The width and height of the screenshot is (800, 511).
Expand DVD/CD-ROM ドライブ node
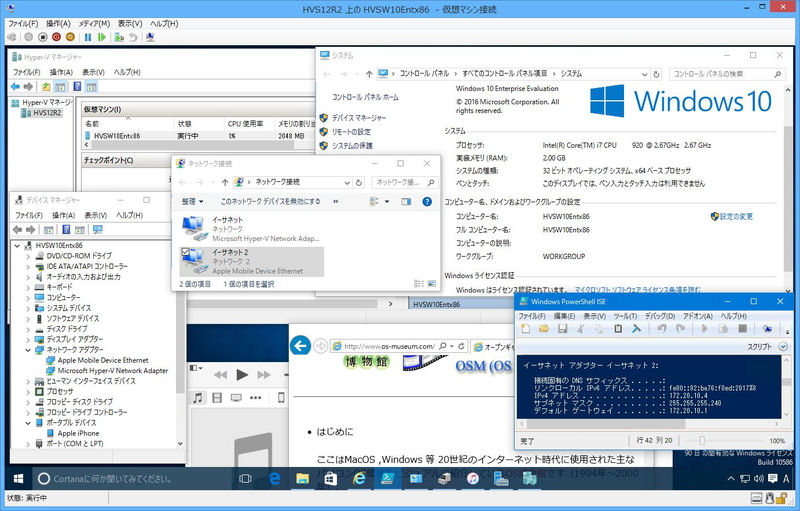[28, 256]
